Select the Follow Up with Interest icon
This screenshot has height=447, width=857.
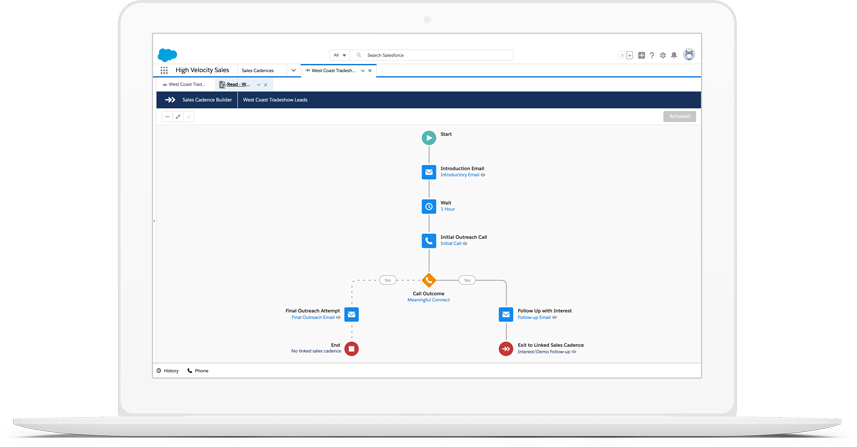point(506,314)
